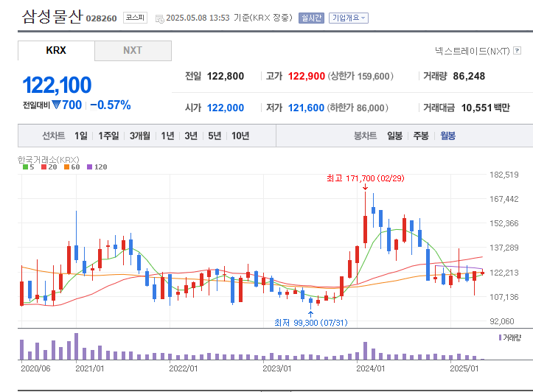Screen dimensions: 533x392
Task: Click the 넥스트레이드(NXT) link
Action: [x=472, y=51]
